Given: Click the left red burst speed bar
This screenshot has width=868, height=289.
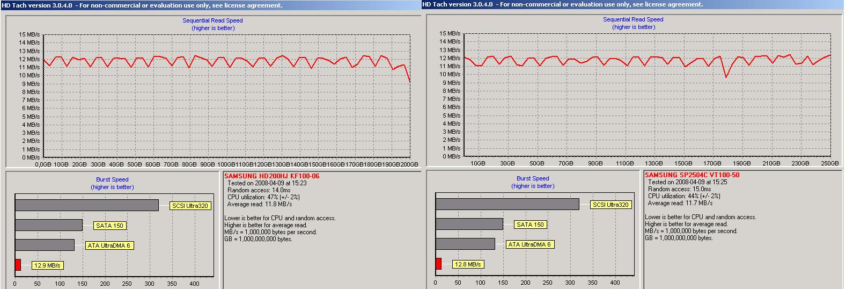Looking at the screenshot, I should 18,265.
